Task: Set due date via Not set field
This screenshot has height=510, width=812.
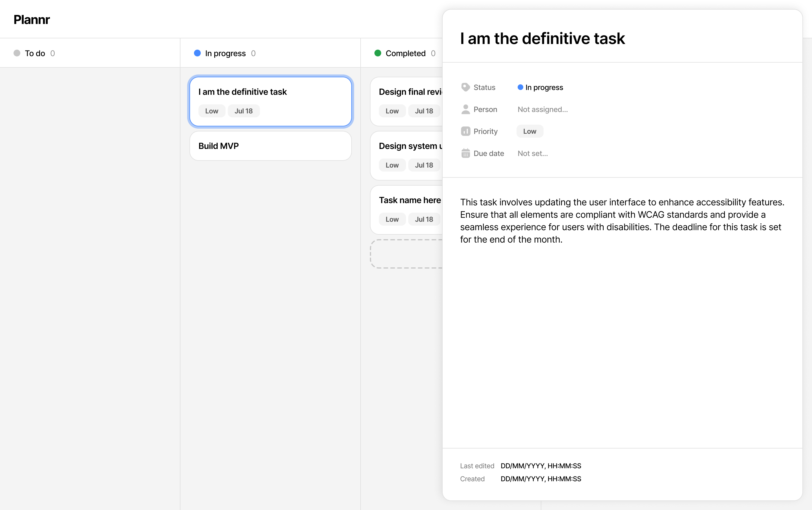Action: point(533,153)
